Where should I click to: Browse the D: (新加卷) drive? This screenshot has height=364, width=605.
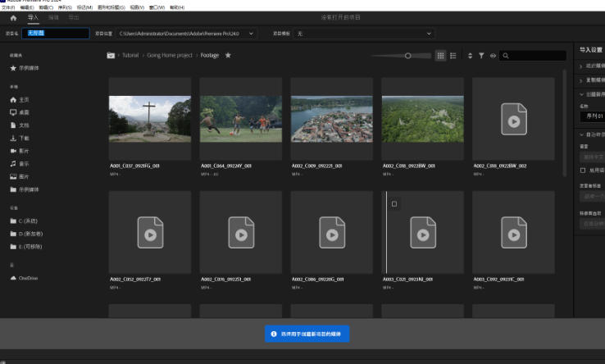pos(26,234)
